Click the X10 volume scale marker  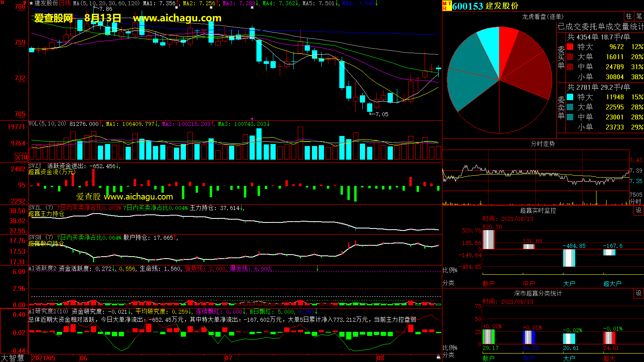pyautogui.click(x=21, y=157)
